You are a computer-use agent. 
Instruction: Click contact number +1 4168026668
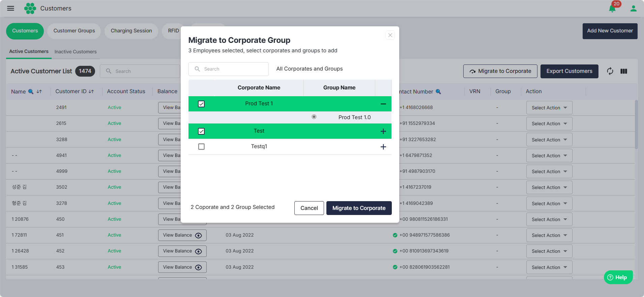[416, 108]
